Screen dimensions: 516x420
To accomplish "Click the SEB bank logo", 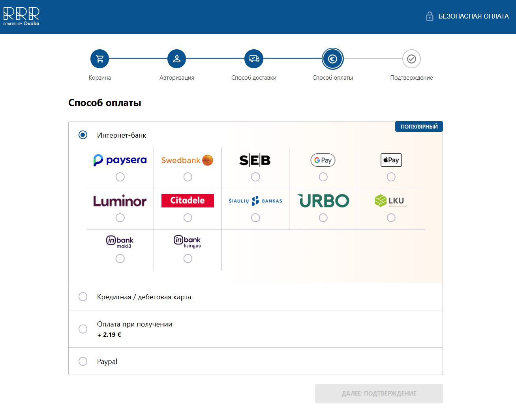I will pyautogui.click(x=255, y=160).
